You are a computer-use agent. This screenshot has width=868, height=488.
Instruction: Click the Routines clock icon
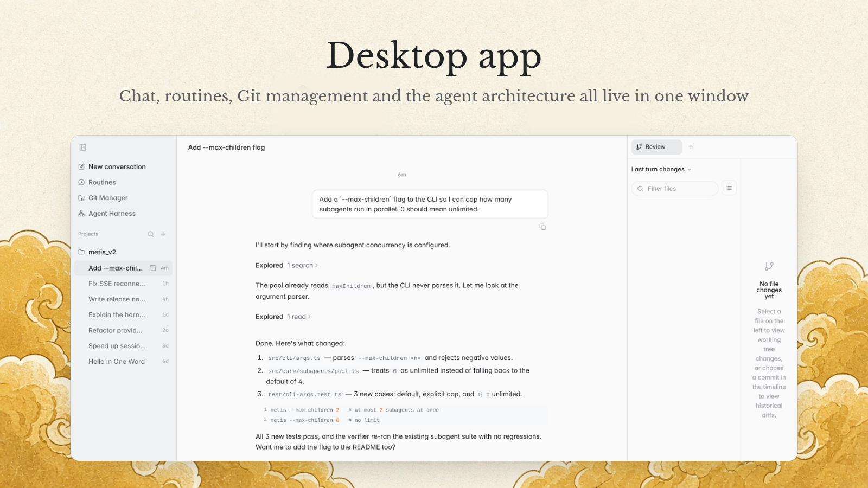pyautogui.click(x=81, y=183)
